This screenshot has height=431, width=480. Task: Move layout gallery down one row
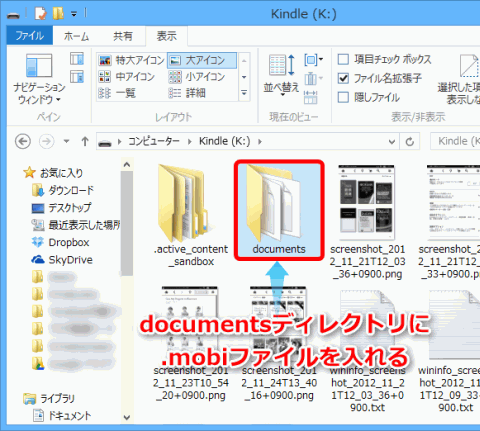(244, 77)
